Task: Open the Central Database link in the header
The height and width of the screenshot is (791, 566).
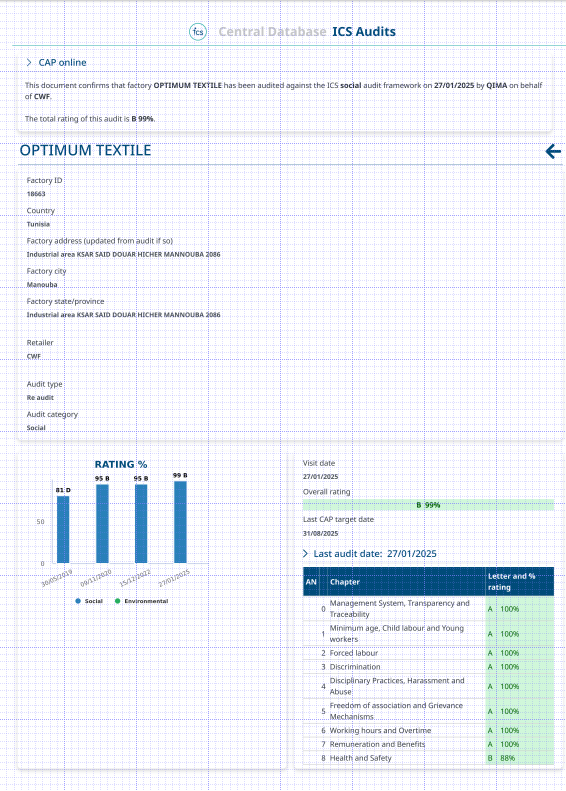Action: click(272, 32)
